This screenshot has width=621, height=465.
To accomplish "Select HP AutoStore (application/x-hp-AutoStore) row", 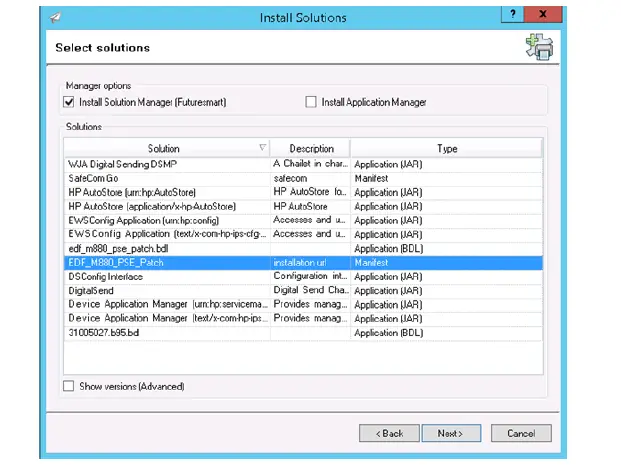I will (303, 206).
